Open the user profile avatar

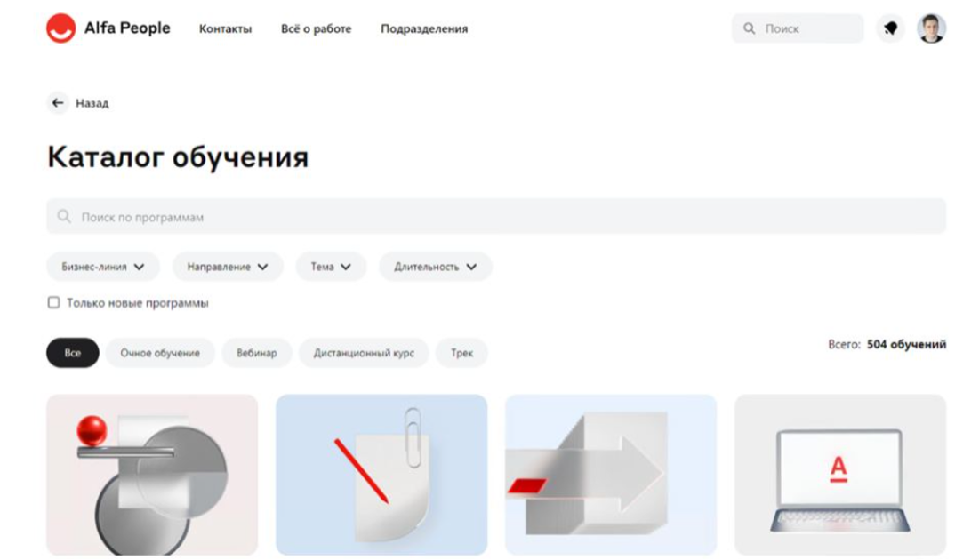[x=931, y=28]
